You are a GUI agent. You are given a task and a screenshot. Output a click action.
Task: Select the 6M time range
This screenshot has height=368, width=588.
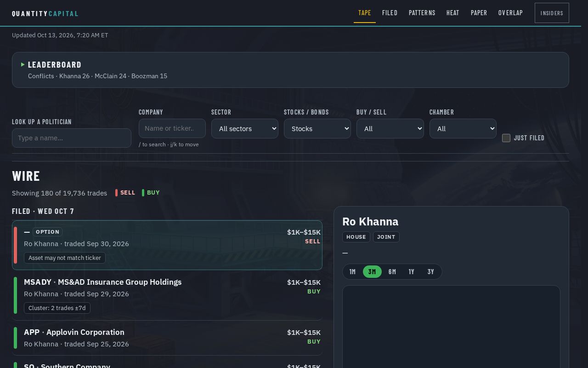392,272
